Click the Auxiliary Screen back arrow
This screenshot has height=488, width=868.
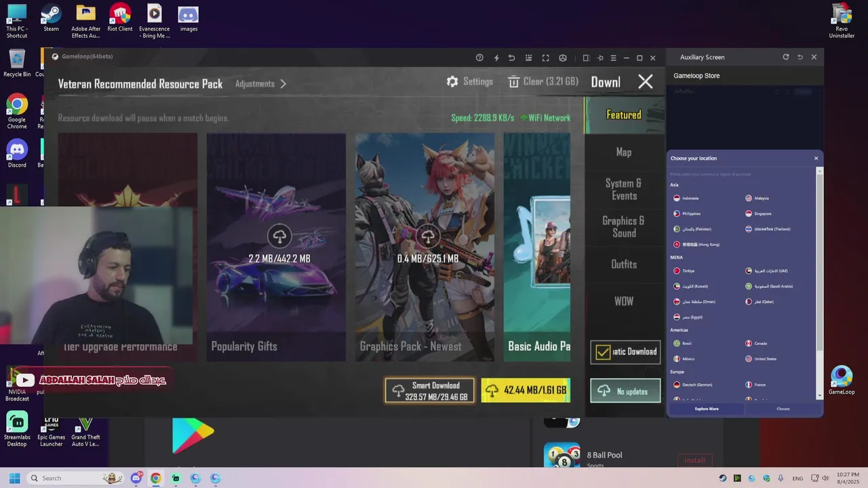pyautogui.click(x=800, y=57)
